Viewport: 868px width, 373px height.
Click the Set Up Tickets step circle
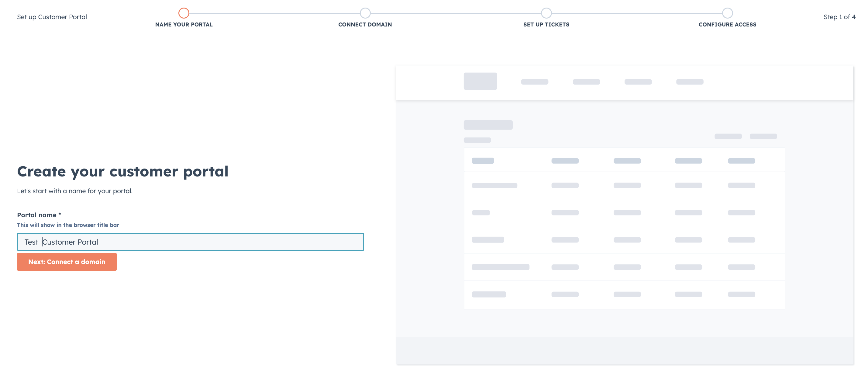[546, 13]
